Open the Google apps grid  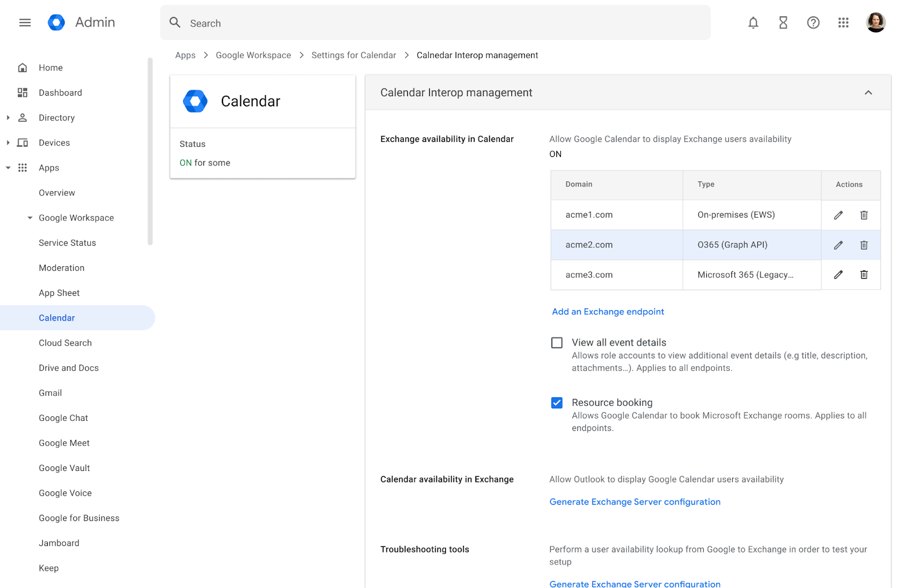point(843,23)
